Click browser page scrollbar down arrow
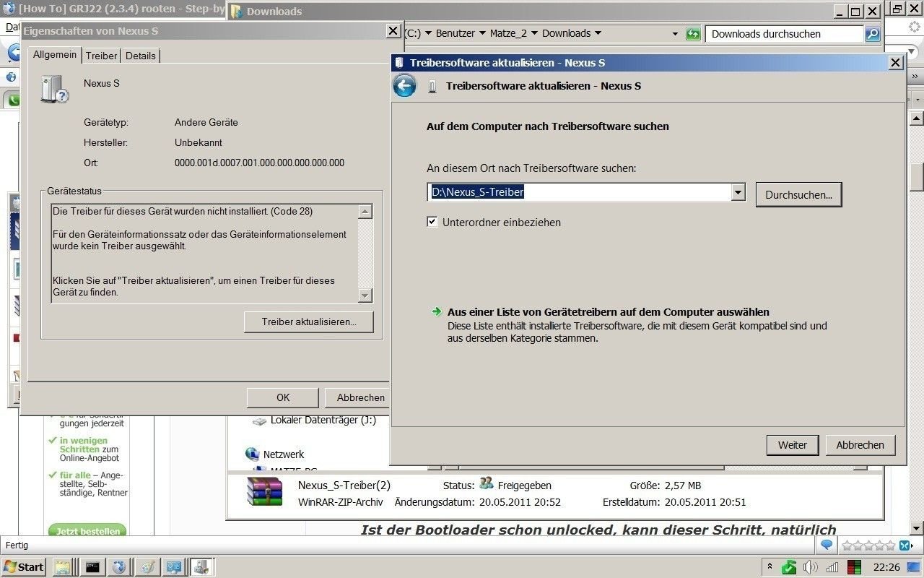Viewport: 924px width, 578px height. point(916,528)
